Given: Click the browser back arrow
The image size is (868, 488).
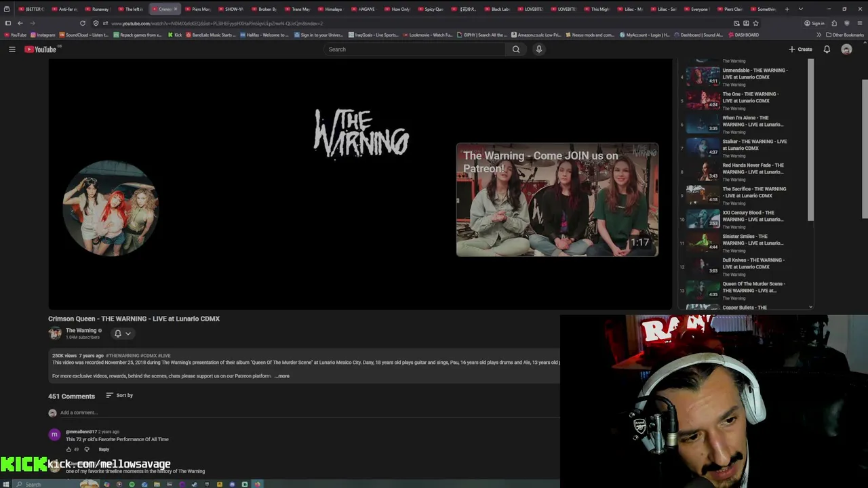Looking at the screenshot, I should point(20,23).
